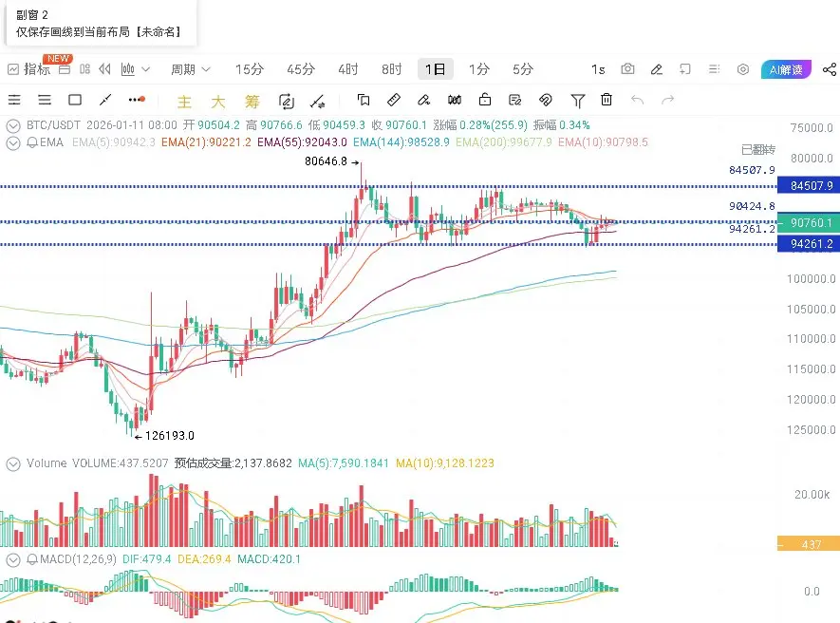Switch to the 15分 timeframe

pos(250,69)
